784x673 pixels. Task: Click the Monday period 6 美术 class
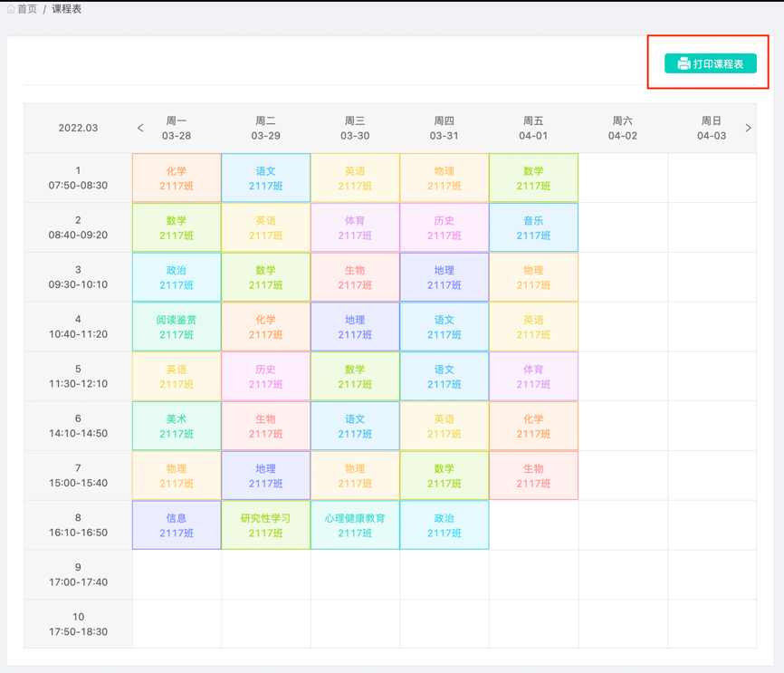point(177,426)
